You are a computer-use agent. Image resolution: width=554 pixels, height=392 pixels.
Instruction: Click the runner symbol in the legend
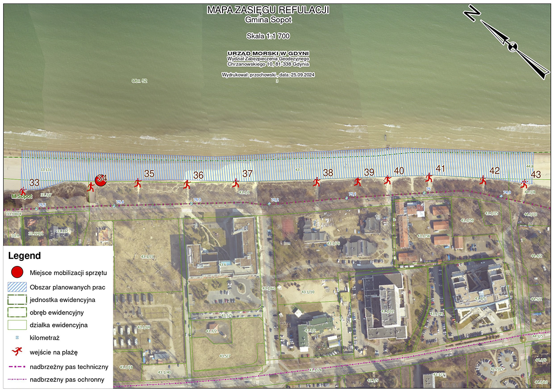pyautogui.click(x=17, y=352)
